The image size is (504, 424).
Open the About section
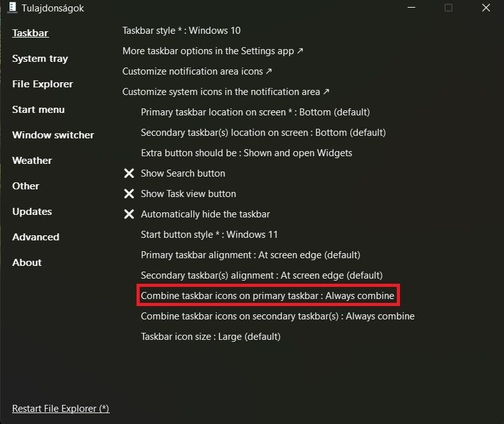pos(27,263)
